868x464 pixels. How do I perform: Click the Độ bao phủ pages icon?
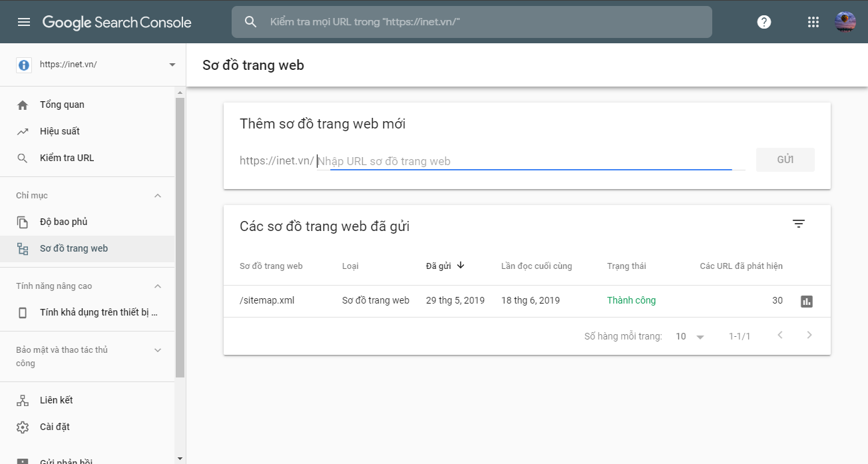[x=23, y=222]
